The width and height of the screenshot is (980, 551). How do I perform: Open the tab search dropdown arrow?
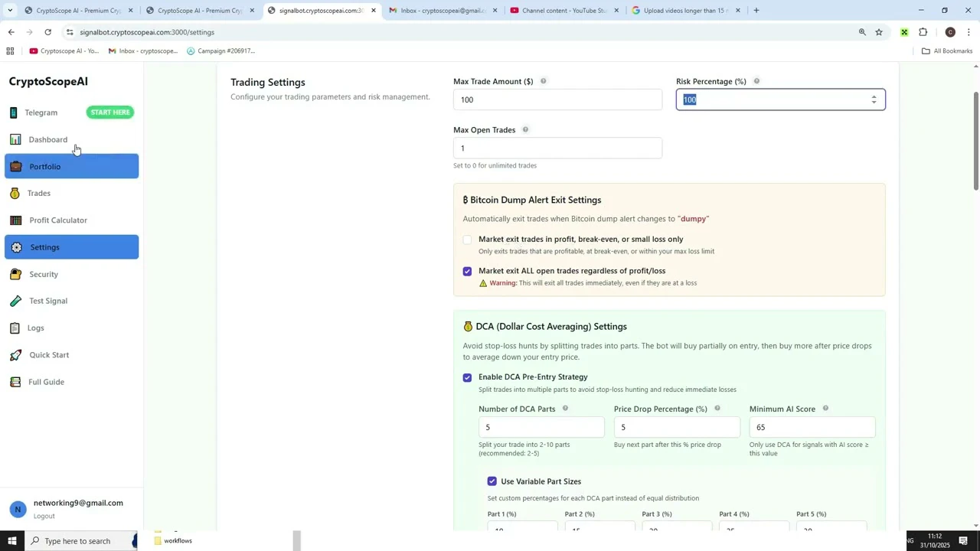[x=10, y=11]
